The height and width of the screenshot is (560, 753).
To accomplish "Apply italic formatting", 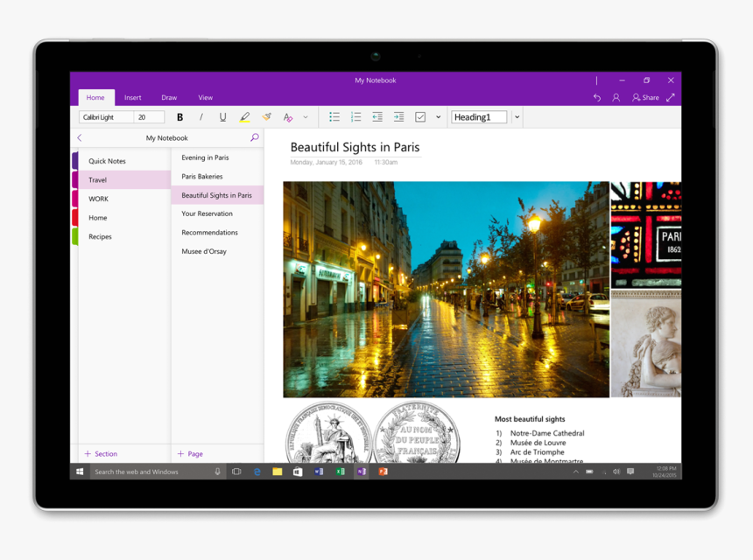I will click(x=201, y=116).
